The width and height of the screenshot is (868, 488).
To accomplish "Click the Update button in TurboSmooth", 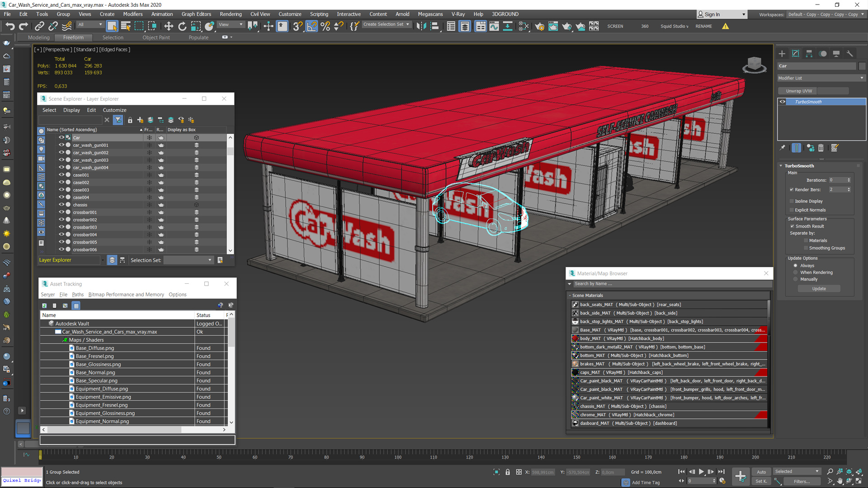I will pyautogui.click(x=819, y=289).
